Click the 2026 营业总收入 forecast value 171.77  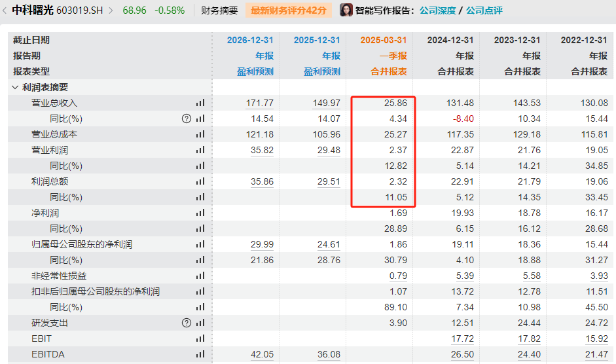click(x=259, y=103)
